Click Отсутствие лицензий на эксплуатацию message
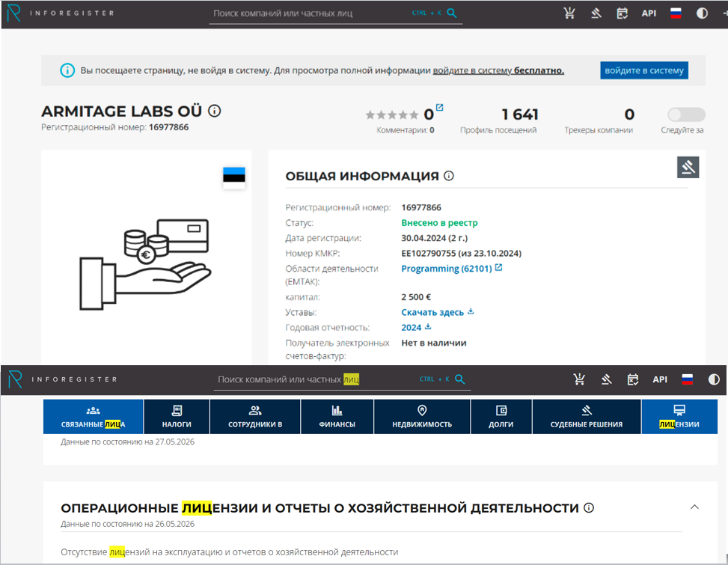Screen dimensions: 728x565 tap(230, 552)
